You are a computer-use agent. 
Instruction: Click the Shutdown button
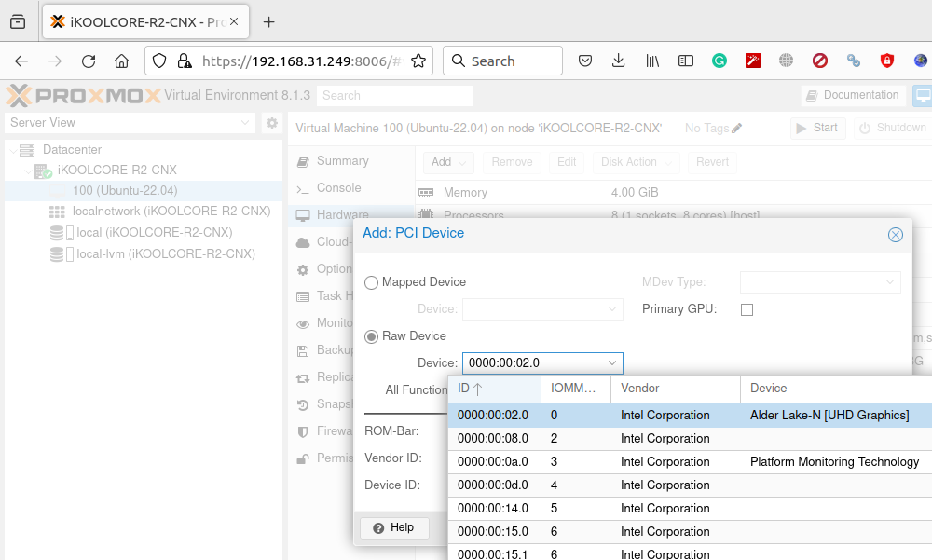tap(894, 128)
